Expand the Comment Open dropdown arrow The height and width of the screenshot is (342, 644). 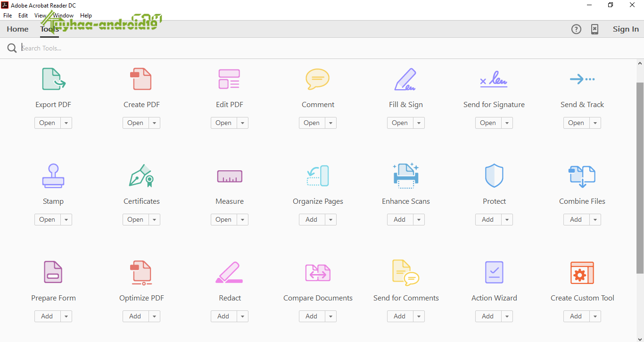(x=330, y=123)
